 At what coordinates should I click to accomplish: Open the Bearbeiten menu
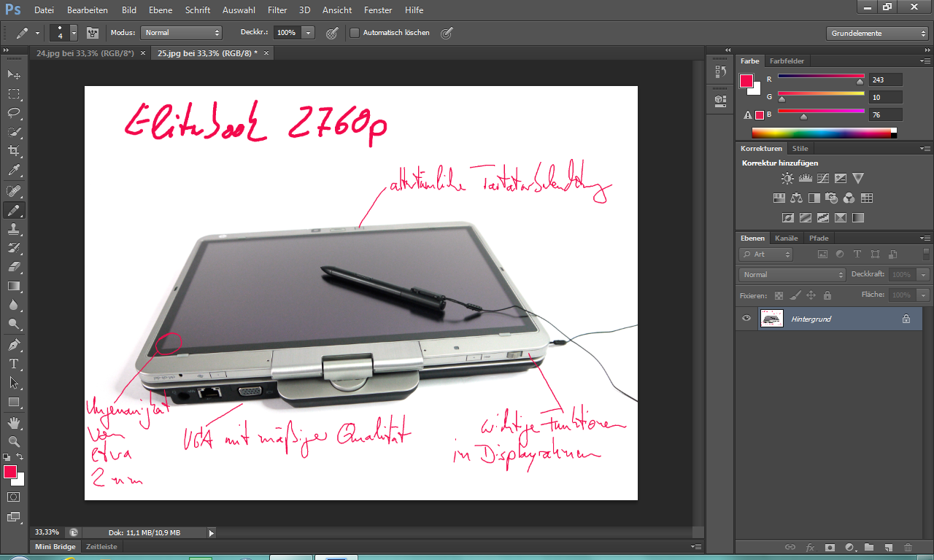88,10
